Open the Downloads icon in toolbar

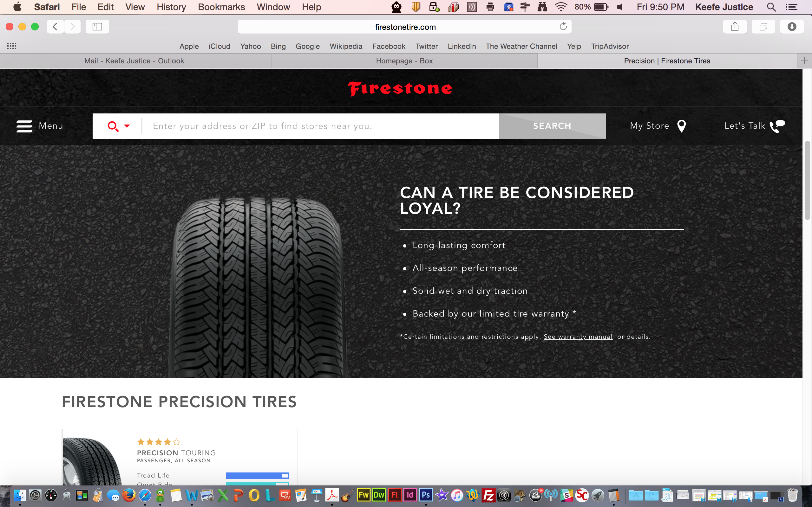[x=791, y=27]
